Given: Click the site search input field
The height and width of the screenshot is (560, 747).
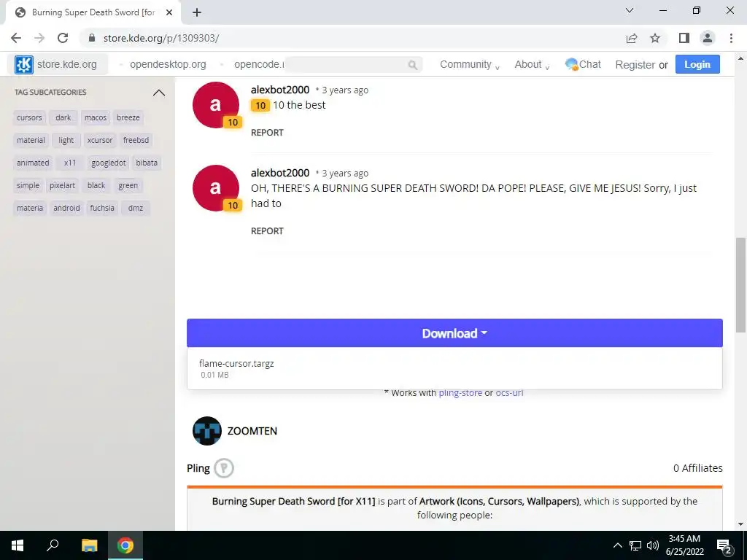Looking at the screenshot, I should click(352, 64).
